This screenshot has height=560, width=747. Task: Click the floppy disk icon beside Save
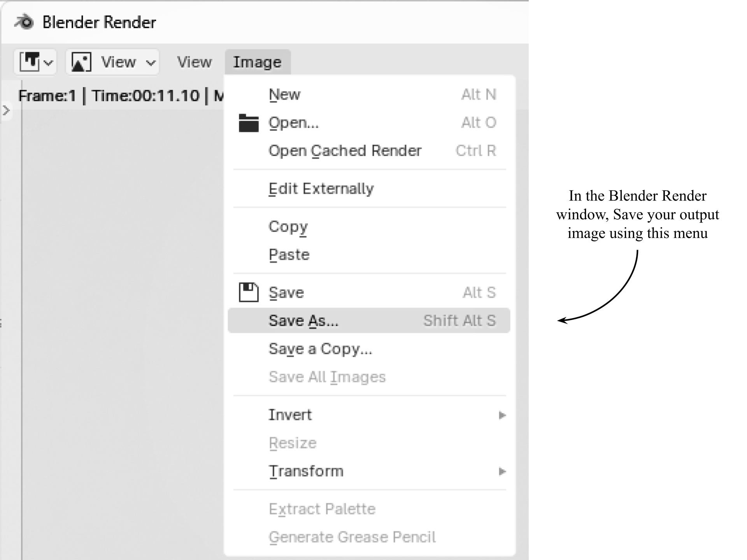[x=248, y=292]
